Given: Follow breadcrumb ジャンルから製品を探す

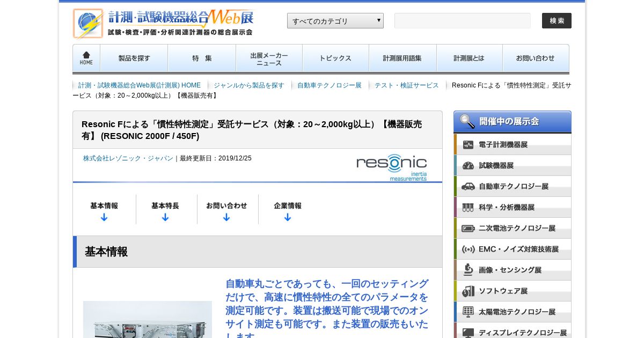Looking at the screenshot, I should pyautogui.click(x=249, y=85).
